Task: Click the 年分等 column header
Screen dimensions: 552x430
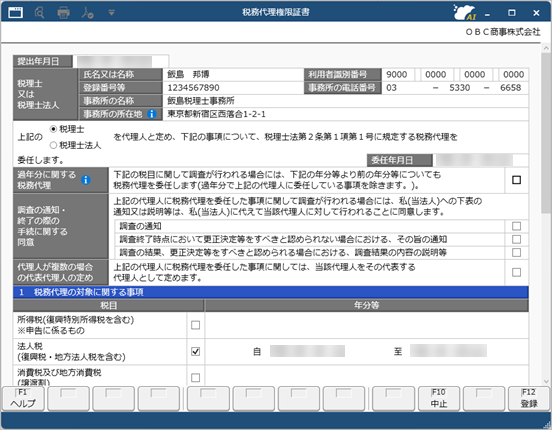Action: [366, 305]
